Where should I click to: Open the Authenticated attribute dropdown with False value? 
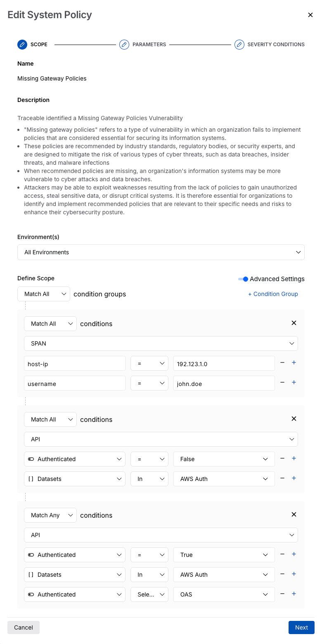click(x=75, y=459)
